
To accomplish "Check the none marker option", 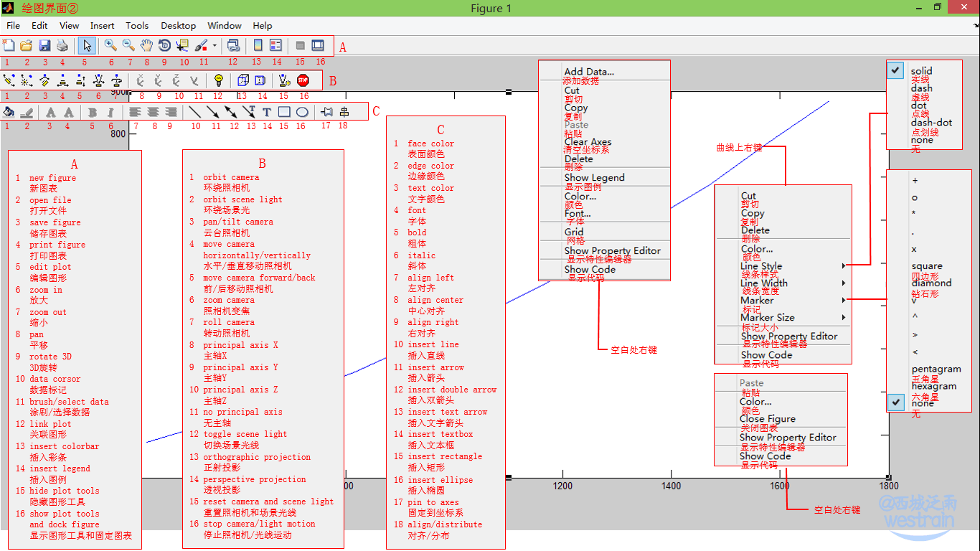I will tap(895, 402).
